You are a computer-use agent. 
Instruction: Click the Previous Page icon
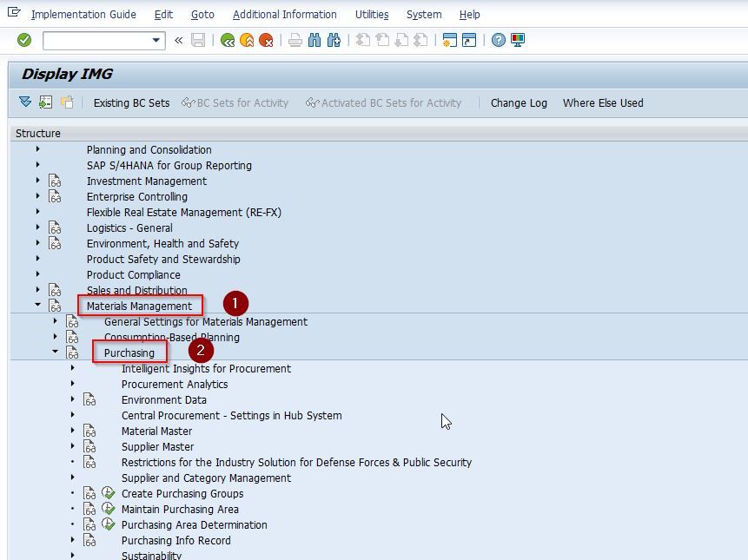tap(382, 40)
